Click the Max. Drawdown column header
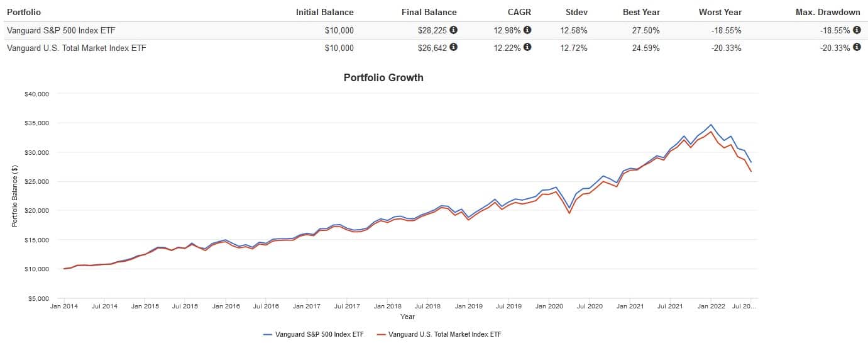Screen dimensions: 868x343 click(x=832, y=12)
